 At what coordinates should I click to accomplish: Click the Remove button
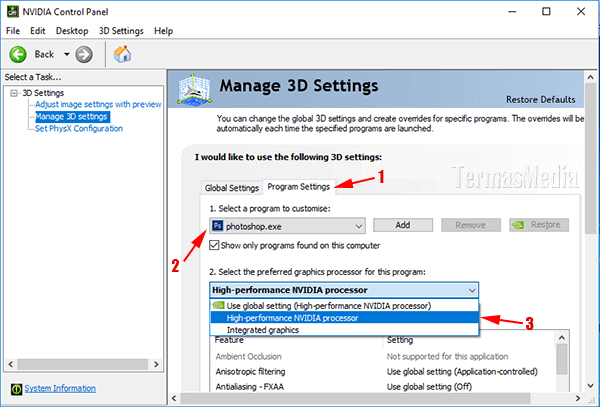(471, 225)
